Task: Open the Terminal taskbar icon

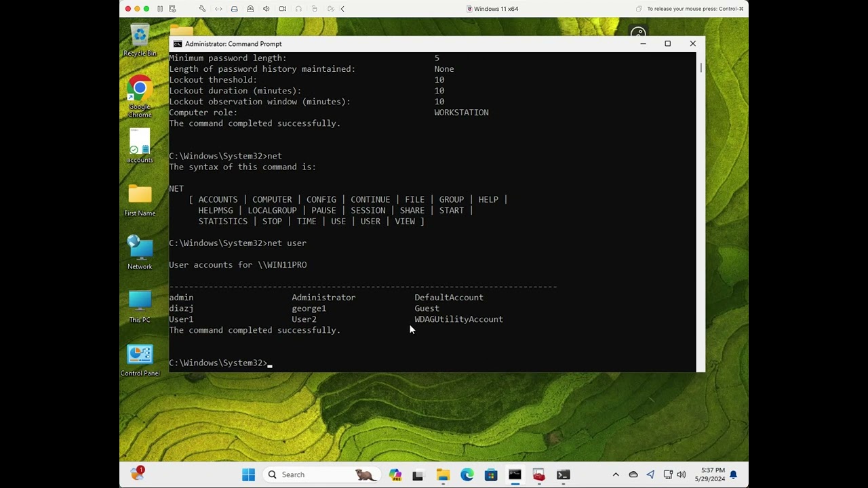Action: [x=564, y=474]
